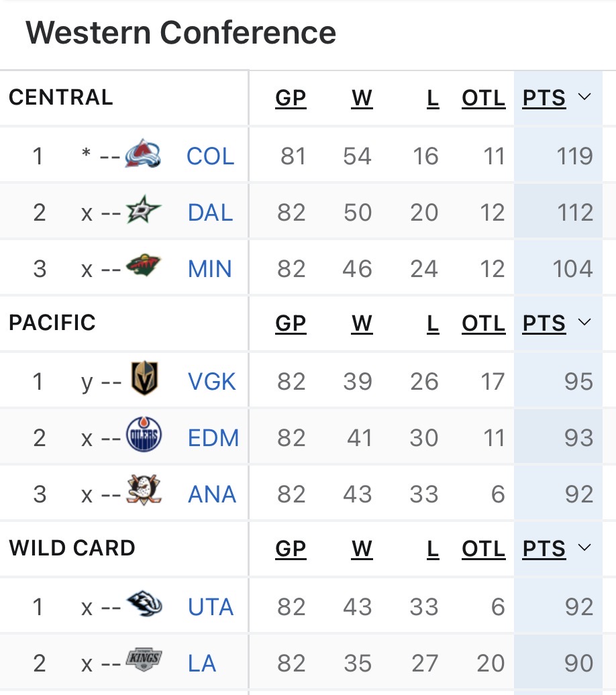Toggle PTS sort arrow in Wild Card section
616x695 pixels.
[584, 548]
